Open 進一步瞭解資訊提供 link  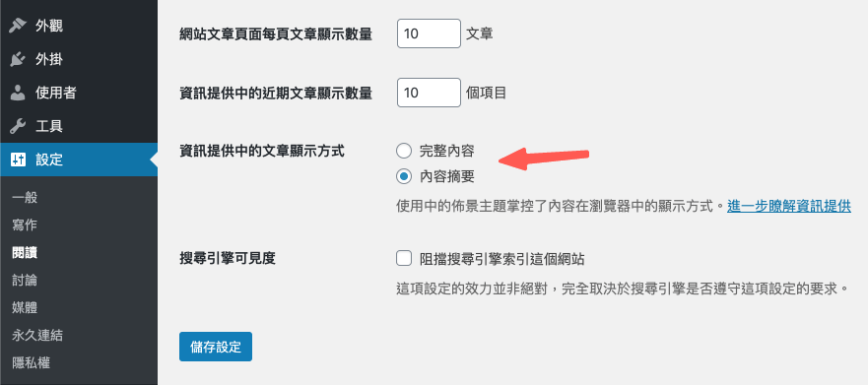789,207
